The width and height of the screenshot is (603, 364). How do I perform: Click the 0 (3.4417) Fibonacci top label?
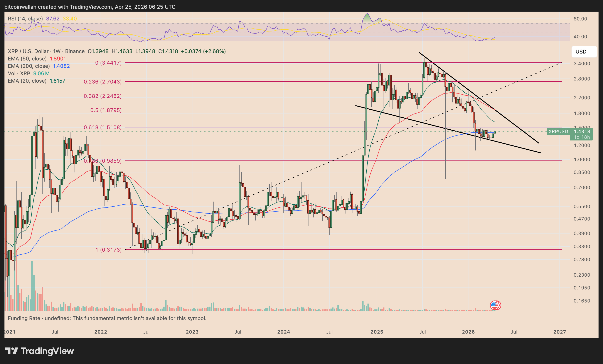pos(108,63)
